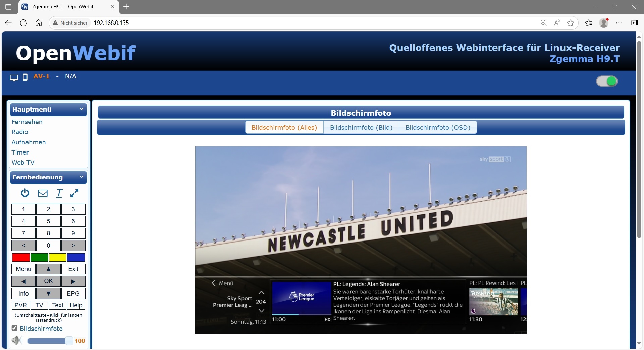
Task: Open a new browser tab
Action: tap(126, 6)
